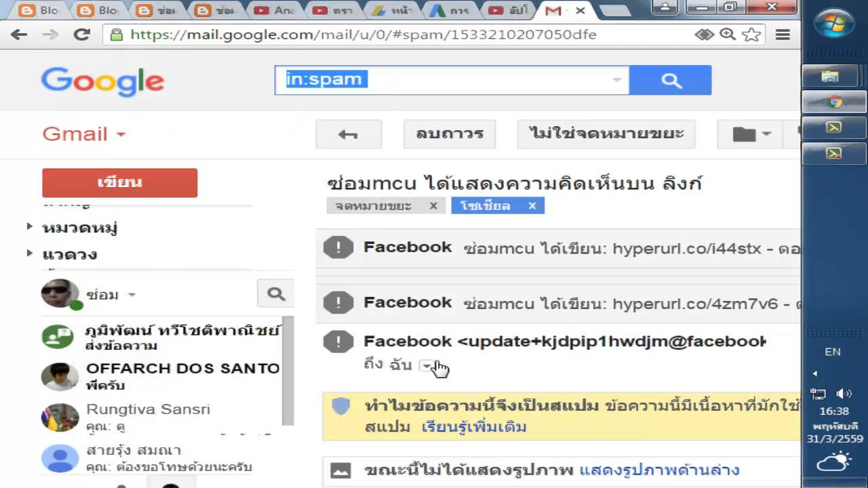The image size is (868, 488).
Task: Click the ลบถาวร delete forever button
Action: pyautogui.click(x=450, y=134)
